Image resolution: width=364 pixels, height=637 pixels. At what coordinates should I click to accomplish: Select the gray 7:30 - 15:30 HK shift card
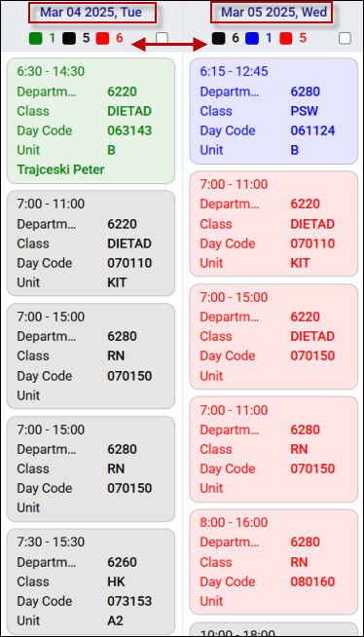pyautogui.click(x=91, y=581)
